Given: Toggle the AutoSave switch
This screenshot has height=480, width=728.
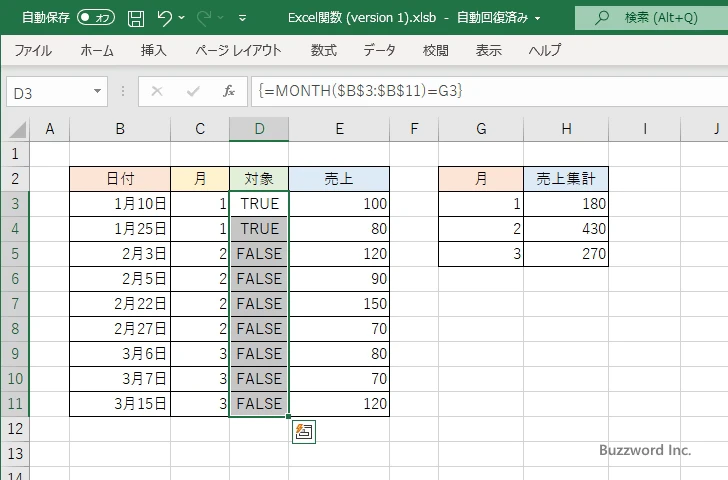Looking at the screenshot, I should tap(96, 17).
